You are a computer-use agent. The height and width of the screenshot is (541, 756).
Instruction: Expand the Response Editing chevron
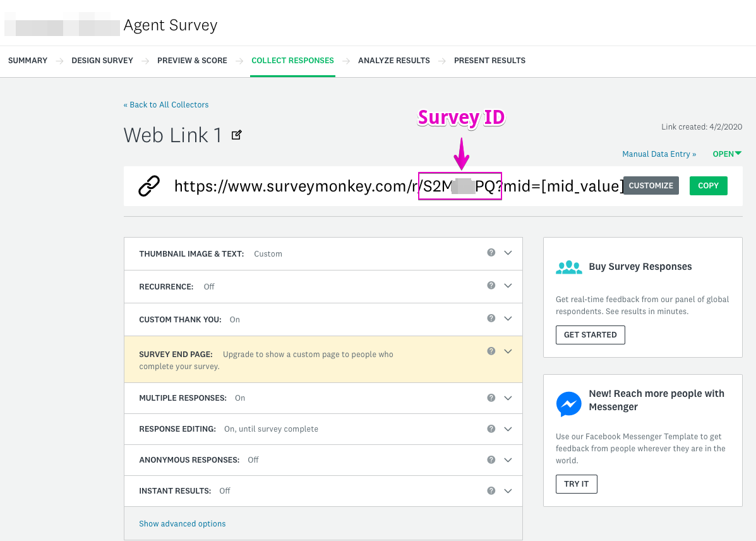coord(508,429)
